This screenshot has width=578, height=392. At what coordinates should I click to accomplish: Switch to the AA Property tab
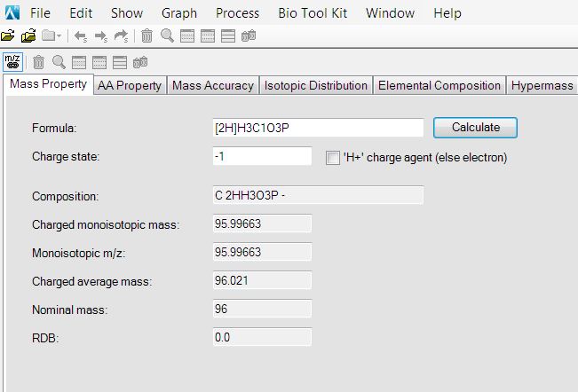[x=130, y=85]
